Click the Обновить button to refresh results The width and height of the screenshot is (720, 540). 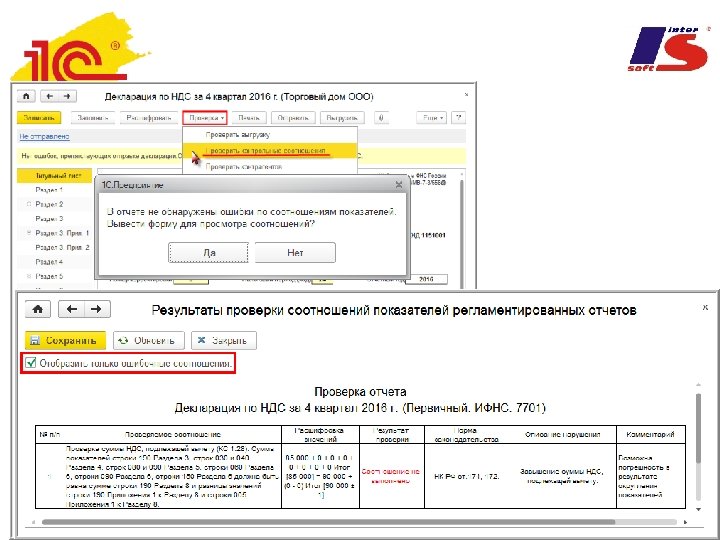(x=149, y=340)
